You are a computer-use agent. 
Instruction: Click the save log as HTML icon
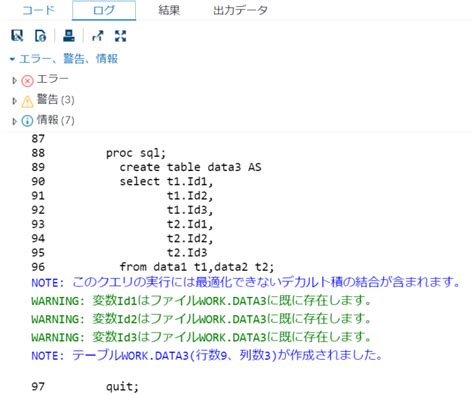click(40, 36)
